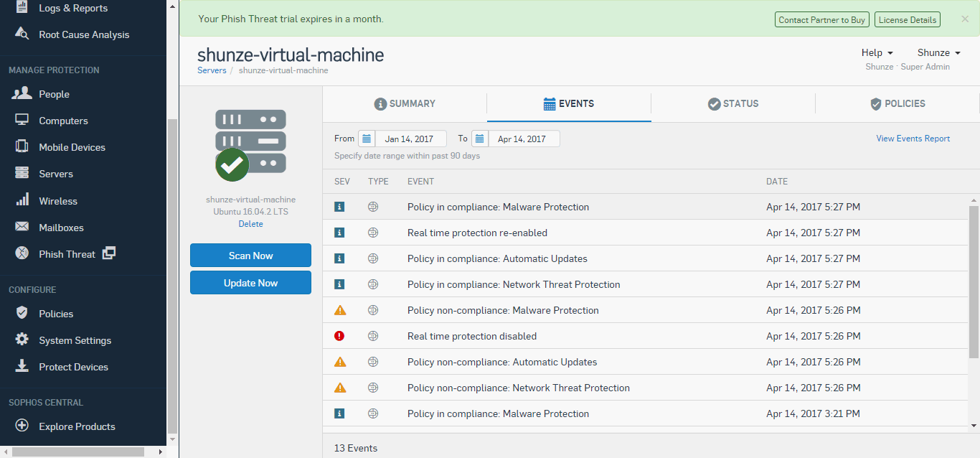Switch to the Policies tab
This screenshot has height=458, width=980.
[x=897, y=103]
